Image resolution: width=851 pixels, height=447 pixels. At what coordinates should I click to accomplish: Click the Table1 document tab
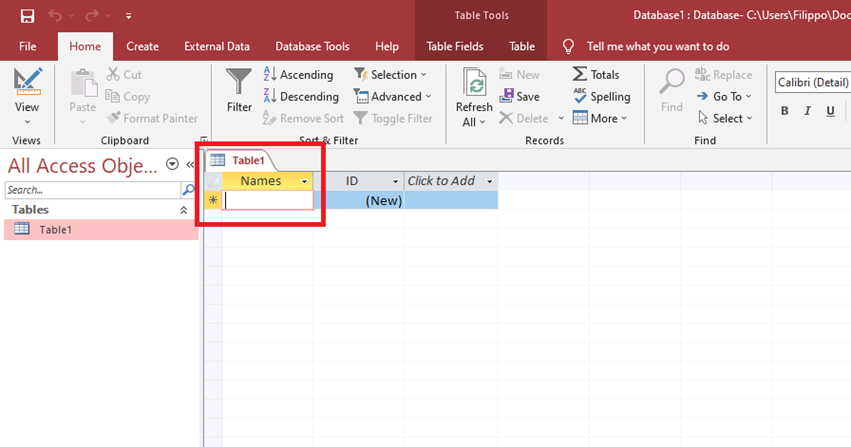point(240,161)
